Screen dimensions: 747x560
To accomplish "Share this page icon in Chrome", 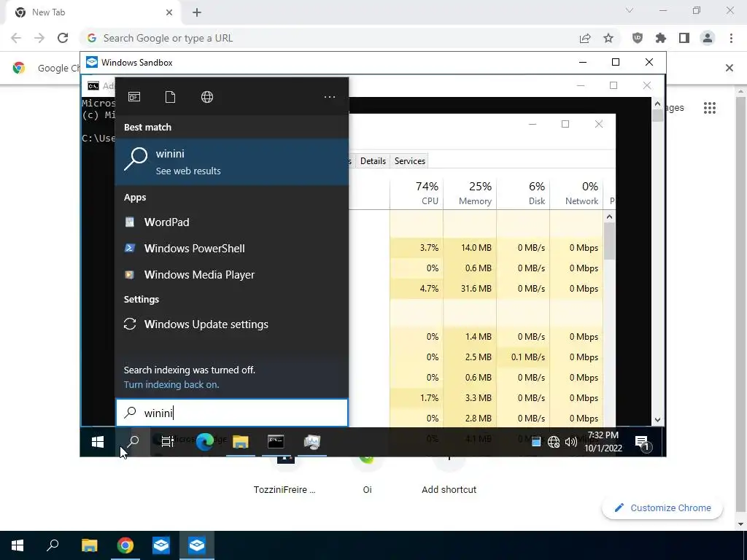I will tap(585, 39).
